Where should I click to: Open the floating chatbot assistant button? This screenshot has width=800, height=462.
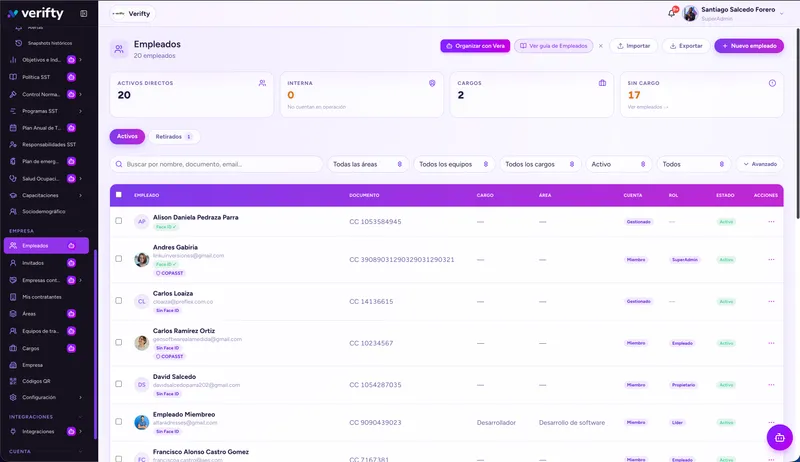tap(779, 438)
